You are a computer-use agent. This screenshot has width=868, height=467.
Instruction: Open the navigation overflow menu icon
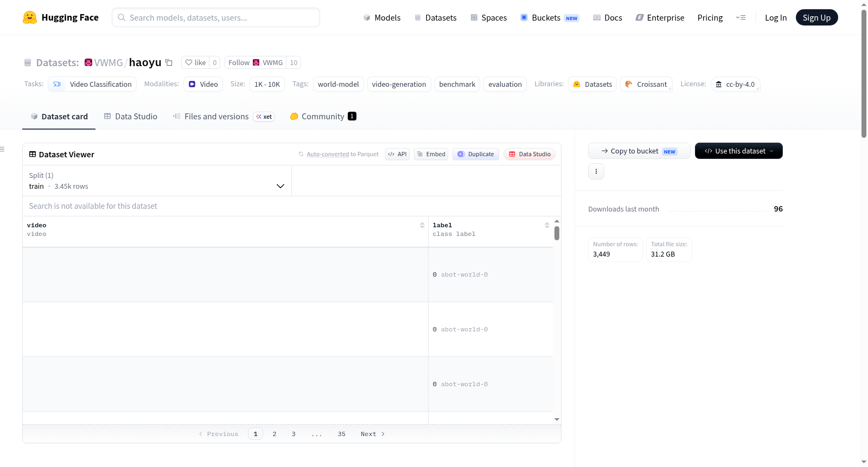[741, 17]
